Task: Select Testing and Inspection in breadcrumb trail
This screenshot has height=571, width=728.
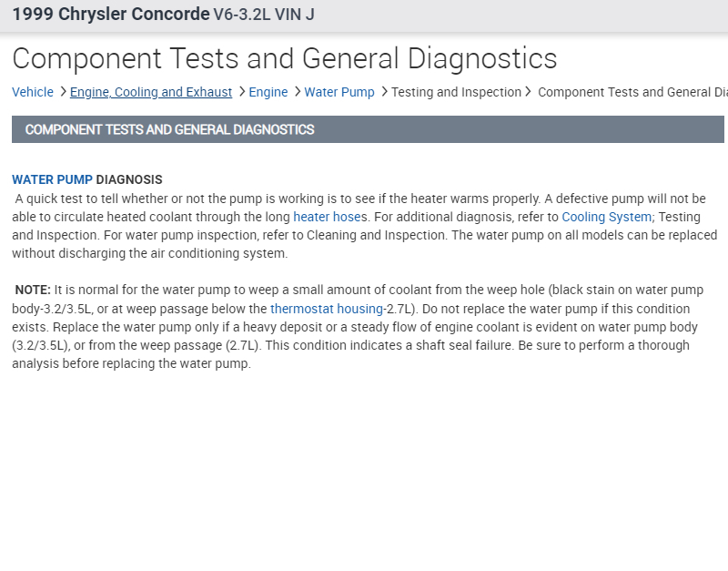Action: pos(456,92)
